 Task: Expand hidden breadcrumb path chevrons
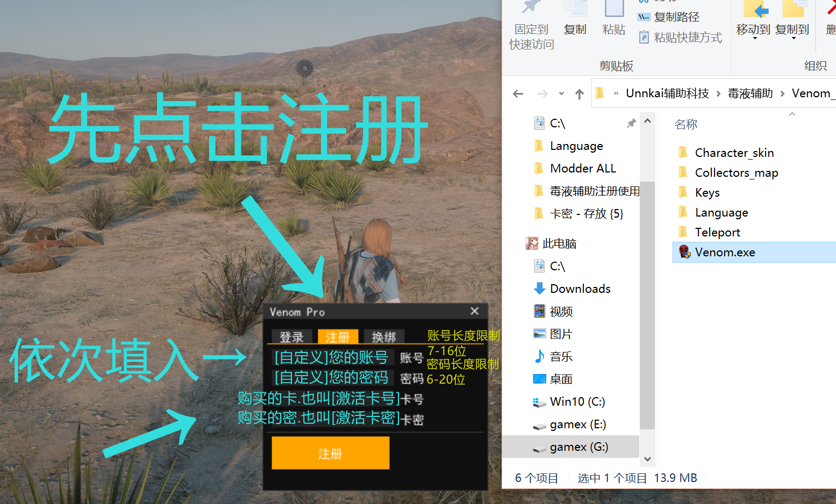[616, 93]
